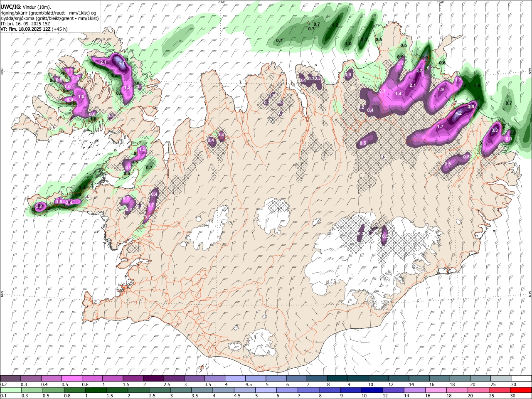The image size is (532, 399).
Task: Click the 20W longitude label
Action: tap(221, 2)
